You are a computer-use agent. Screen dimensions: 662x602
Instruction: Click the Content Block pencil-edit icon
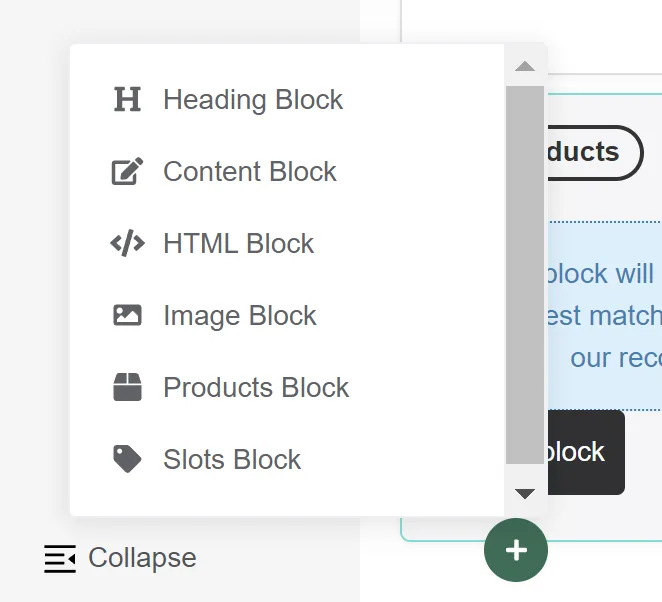[x=127, y=171]
